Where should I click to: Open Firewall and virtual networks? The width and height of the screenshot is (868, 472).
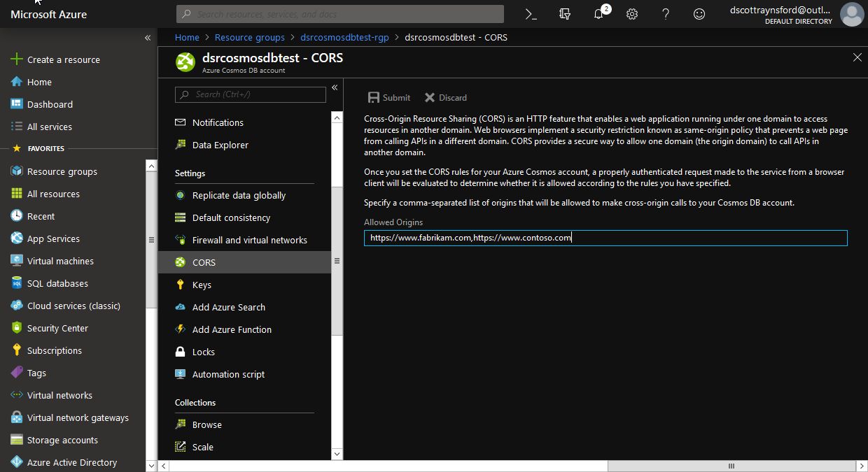[244, 240]
